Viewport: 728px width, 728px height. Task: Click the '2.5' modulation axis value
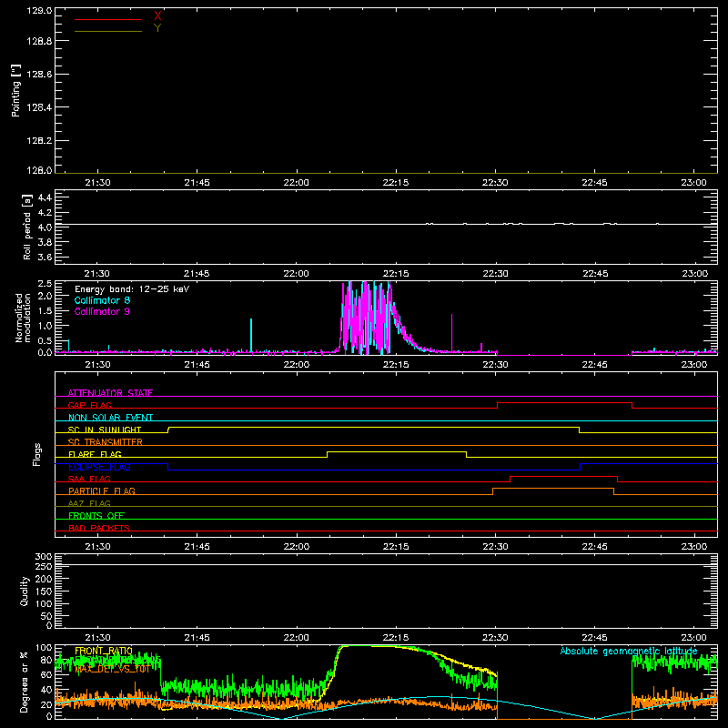tap(45, 284)
